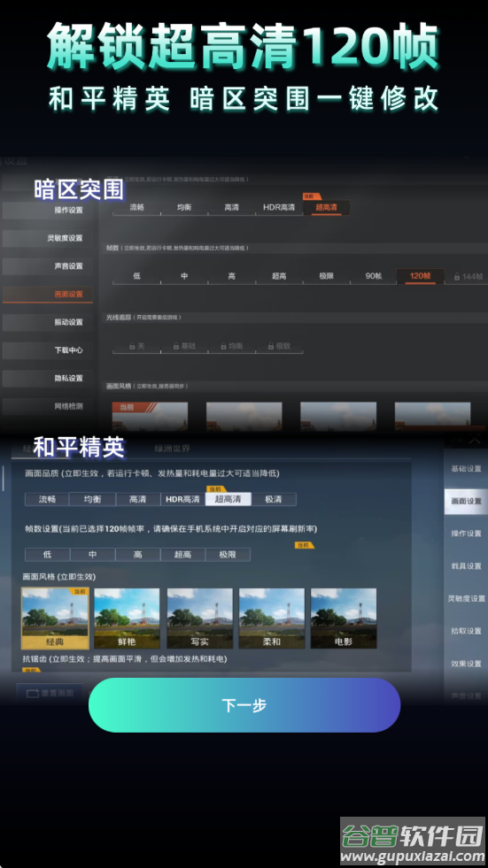488x868 pixels.
Task: Select white 超高清 quality in 和平精英
Action: (x=229, y=499)
